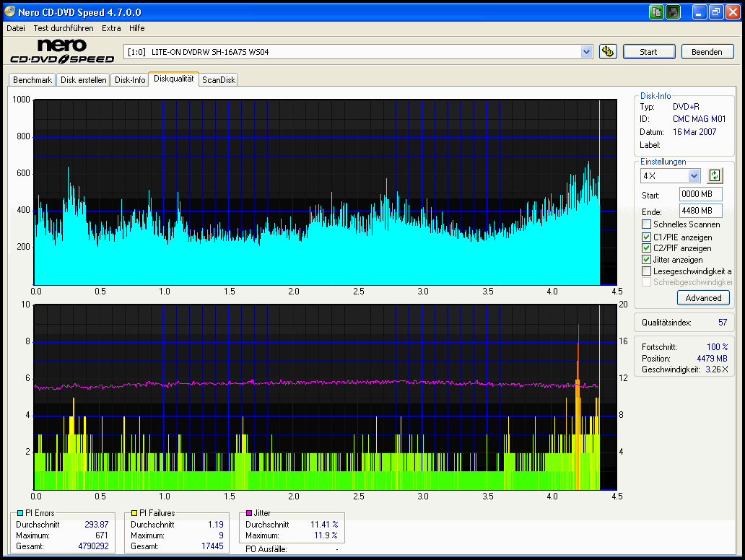
Task: Expand the LITE-ON drive selection dropdown
Action: coord(586,51)
